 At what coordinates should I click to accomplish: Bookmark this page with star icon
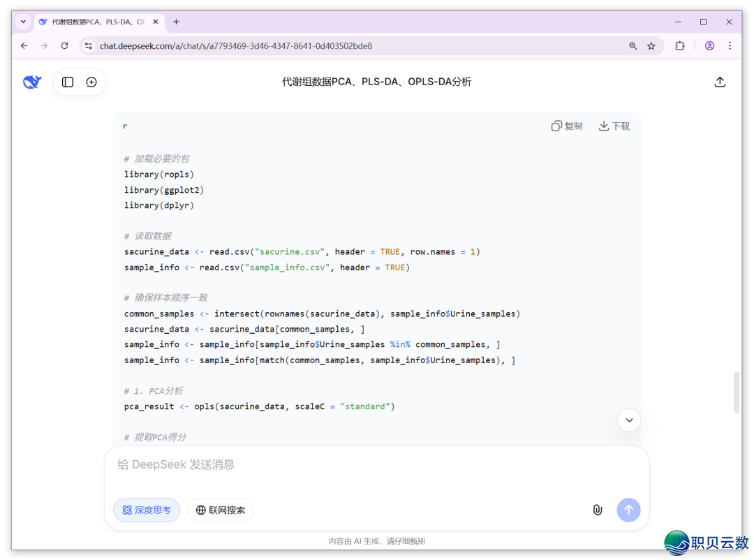pos(651,46)
